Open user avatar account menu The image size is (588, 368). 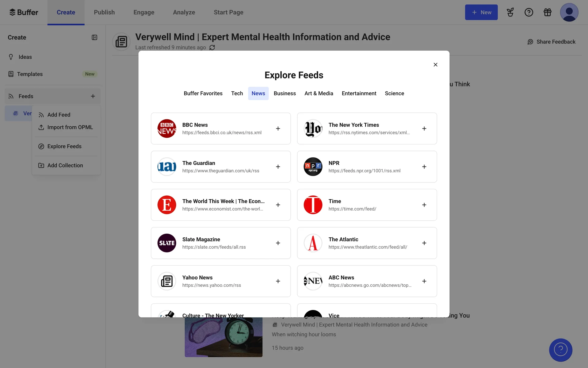[569, 12]
